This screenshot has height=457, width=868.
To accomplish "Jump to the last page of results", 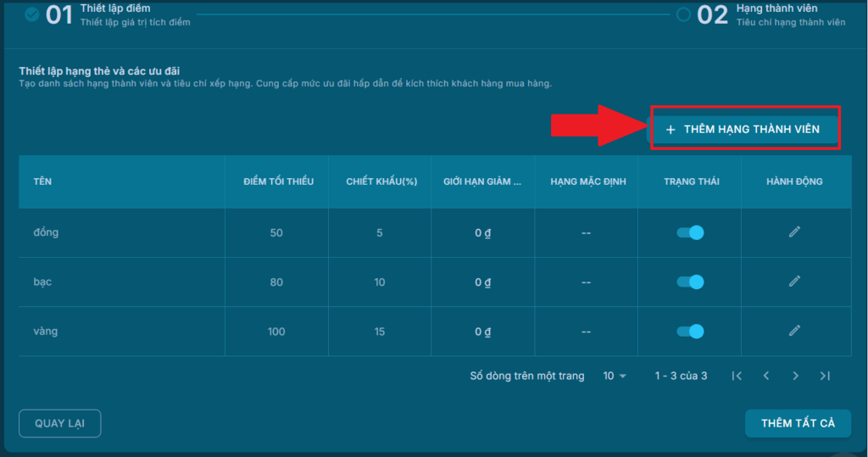I will [x=825, y=376].
